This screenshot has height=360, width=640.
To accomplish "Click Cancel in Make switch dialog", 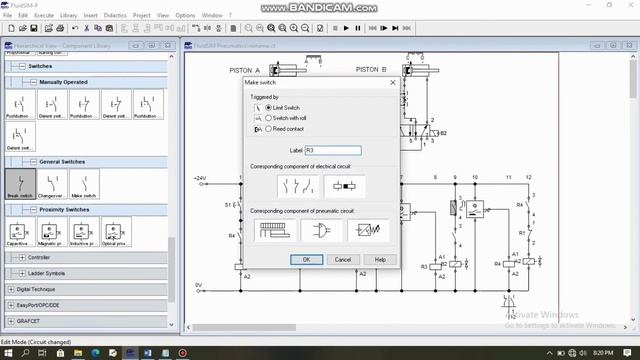I will (x=343, y=260).
